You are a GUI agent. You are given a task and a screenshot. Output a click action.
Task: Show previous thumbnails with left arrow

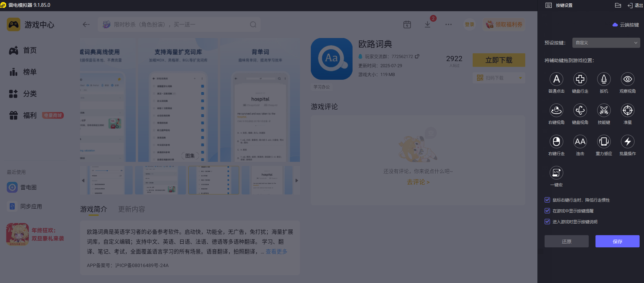pyautogui.click(x=83, y=181)
